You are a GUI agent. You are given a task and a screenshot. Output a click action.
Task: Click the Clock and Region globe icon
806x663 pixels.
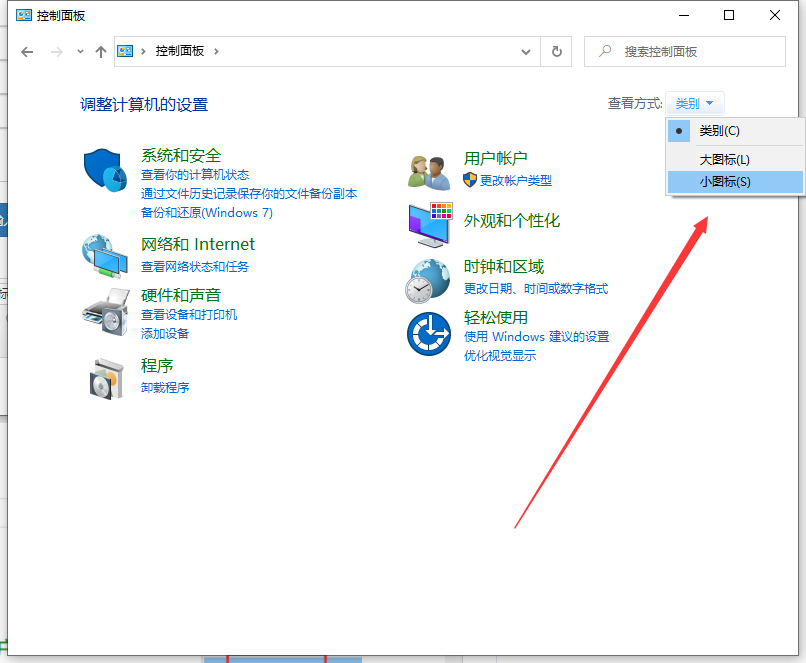click(x=428, y=280)
